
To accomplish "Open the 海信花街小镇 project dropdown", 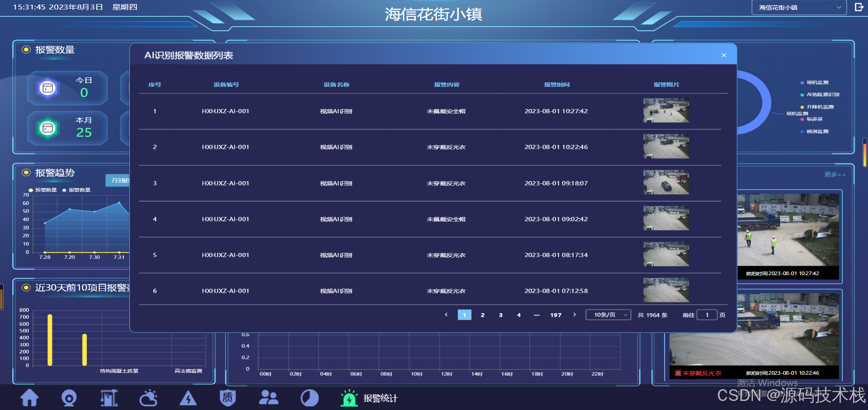I will [799, 7].
